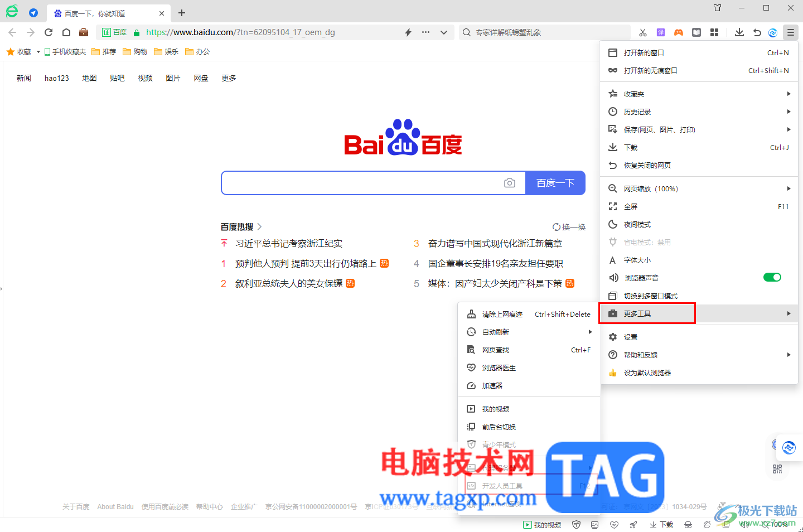Open 下载 in the main menu
This screenshot has height=532, width=803.
699,147
